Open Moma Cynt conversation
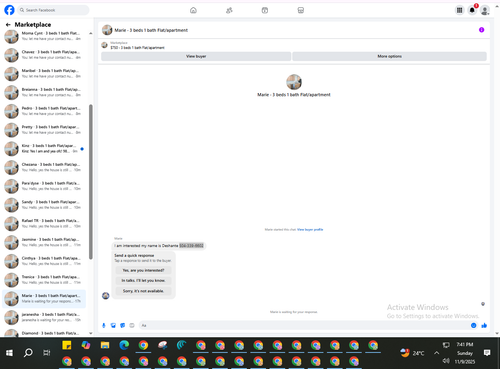 (x=44, y=36)
